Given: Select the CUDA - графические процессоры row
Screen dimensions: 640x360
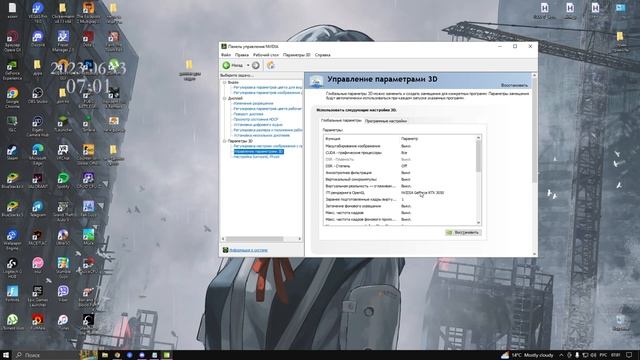Looking at the screenshot, I should click(x=400, y=153).
